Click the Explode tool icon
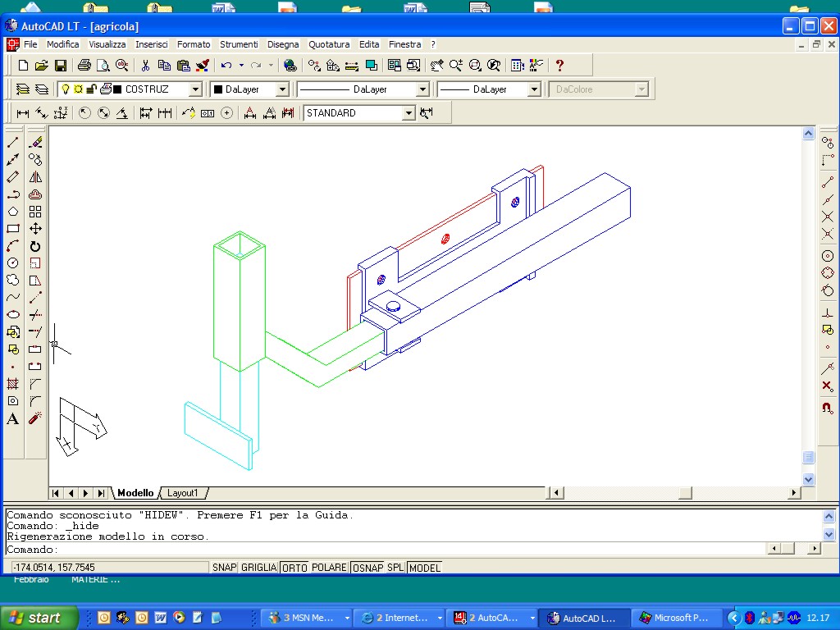The image size is (840, 630). pyautogui.click(x=35, y=418)
